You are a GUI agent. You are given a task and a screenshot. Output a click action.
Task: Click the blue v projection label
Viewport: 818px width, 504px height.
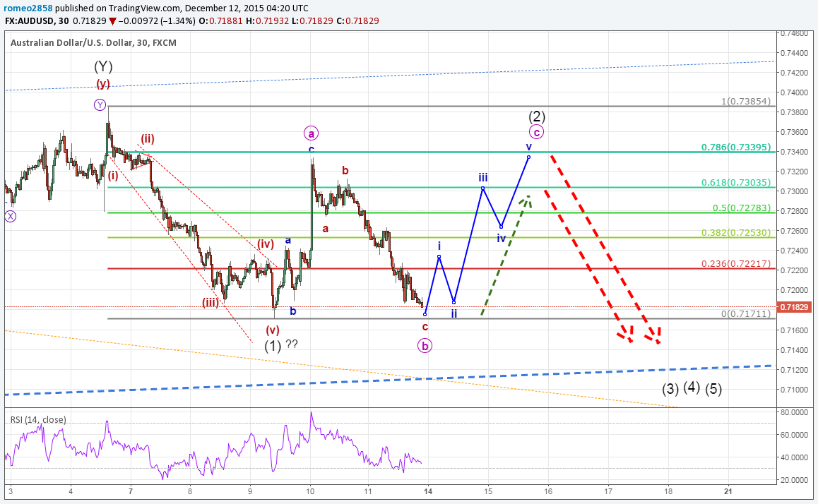[x=528, y=147]
